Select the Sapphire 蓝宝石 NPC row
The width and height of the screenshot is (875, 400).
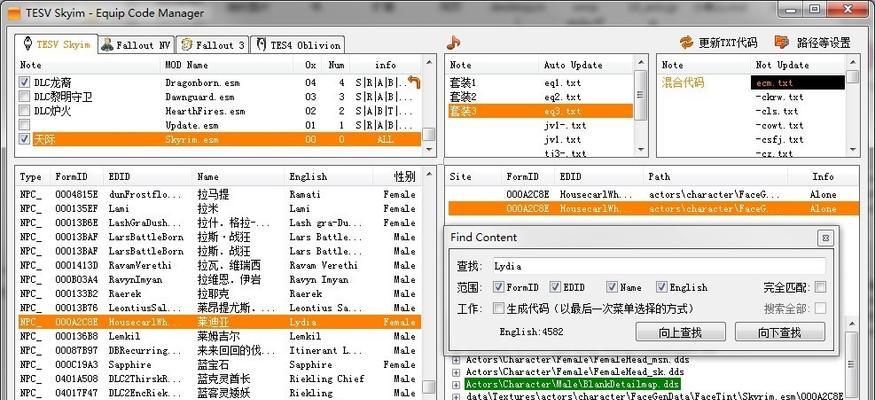click(x=219, y=364)
